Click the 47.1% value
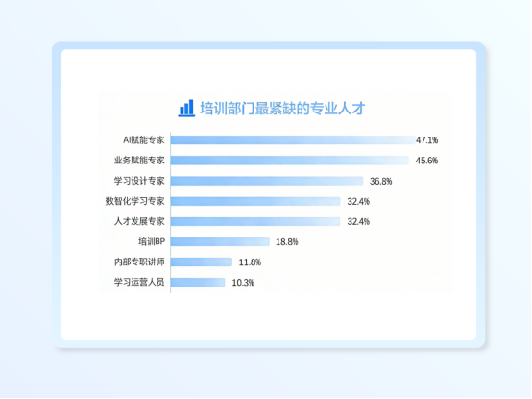 click(x=426, y=140)
